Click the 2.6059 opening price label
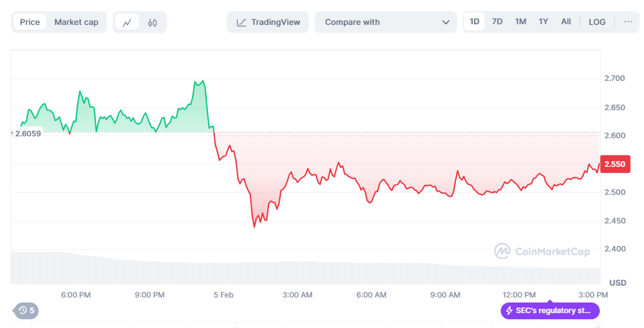This screenshot has width=644, height=328. point(28,133)
